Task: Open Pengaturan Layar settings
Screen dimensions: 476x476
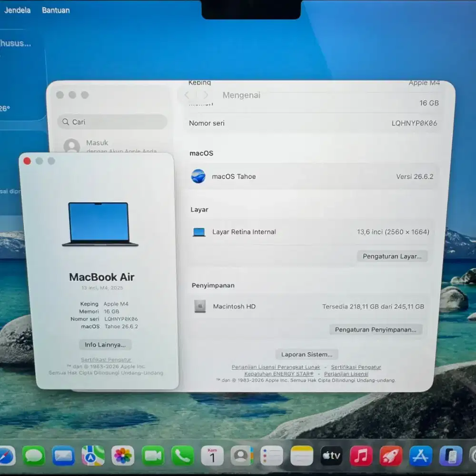Action: point(392,256)
